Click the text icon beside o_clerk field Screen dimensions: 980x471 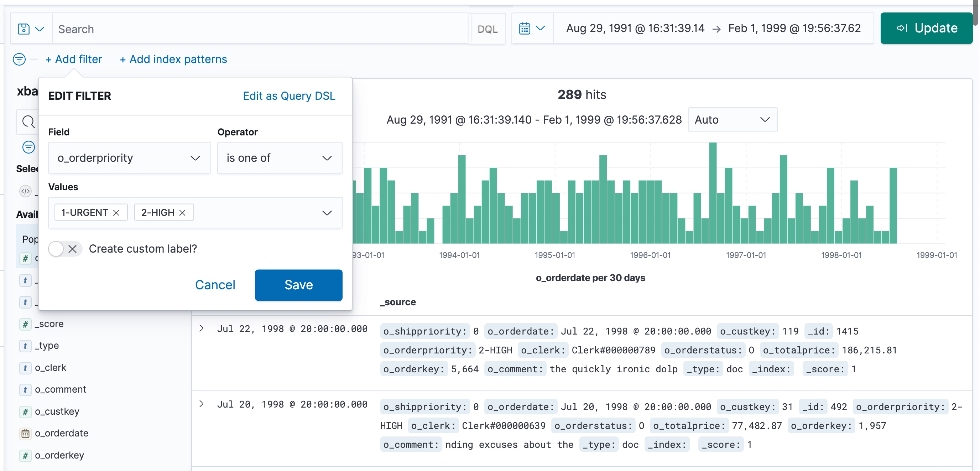click(25, 368)
